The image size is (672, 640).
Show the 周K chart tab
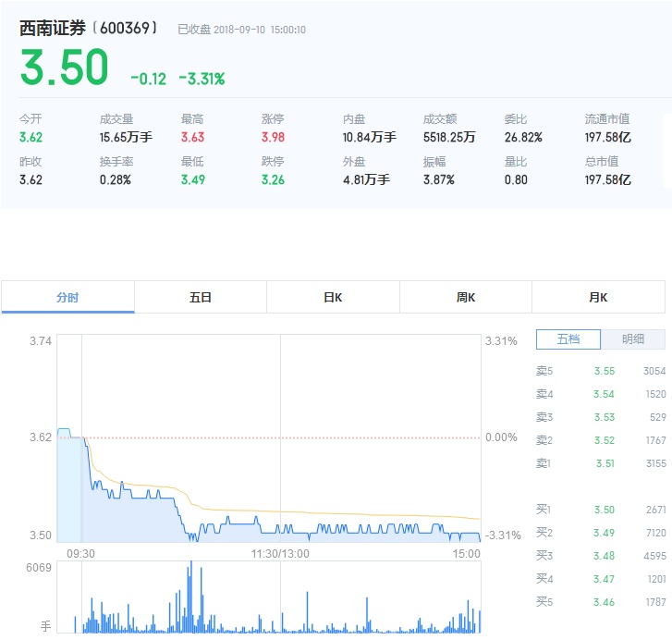coord(466,297)
